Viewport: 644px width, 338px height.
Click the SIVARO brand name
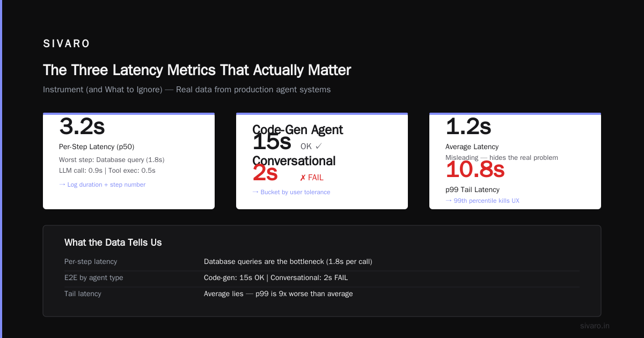[x=67, y=44]
